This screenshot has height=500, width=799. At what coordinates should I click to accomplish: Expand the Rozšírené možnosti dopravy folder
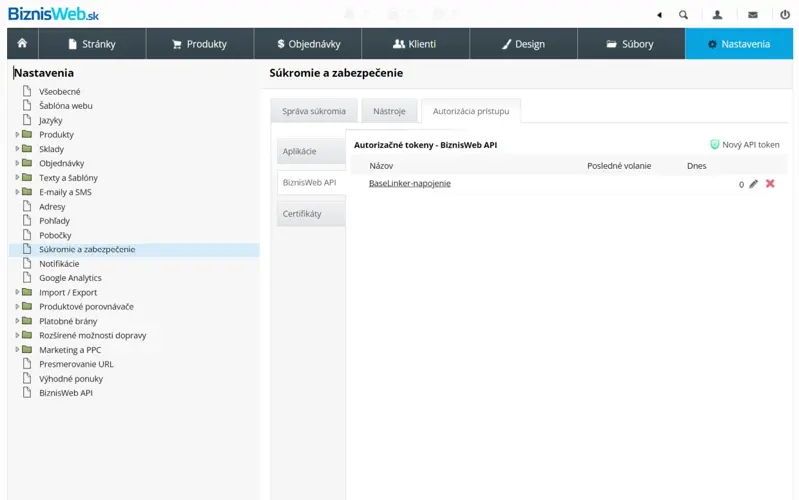[x=17, y=335]
